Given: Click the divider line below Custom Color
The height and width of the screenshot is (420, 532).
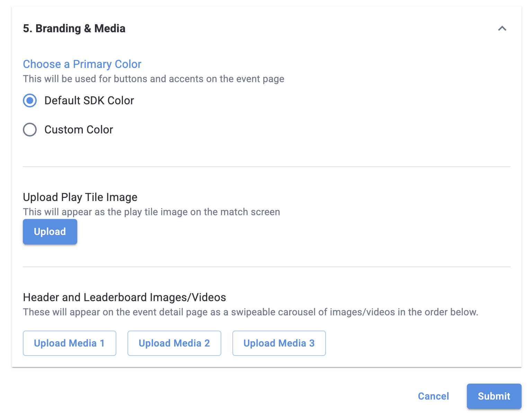Looking at the screenshot, I should 266,167.
